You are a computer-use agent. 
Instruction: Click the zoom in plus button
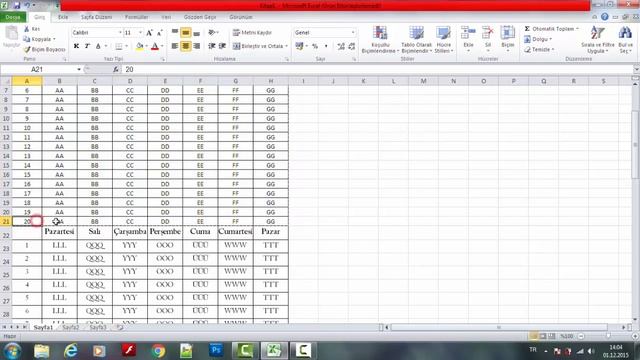(x=635, y=336)
